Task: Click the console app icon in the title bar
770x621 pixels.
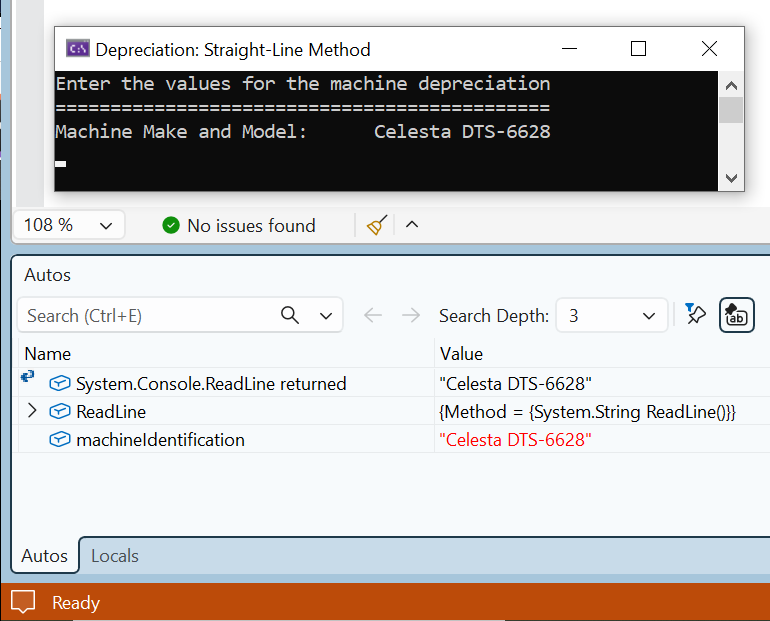Action: 78,49
